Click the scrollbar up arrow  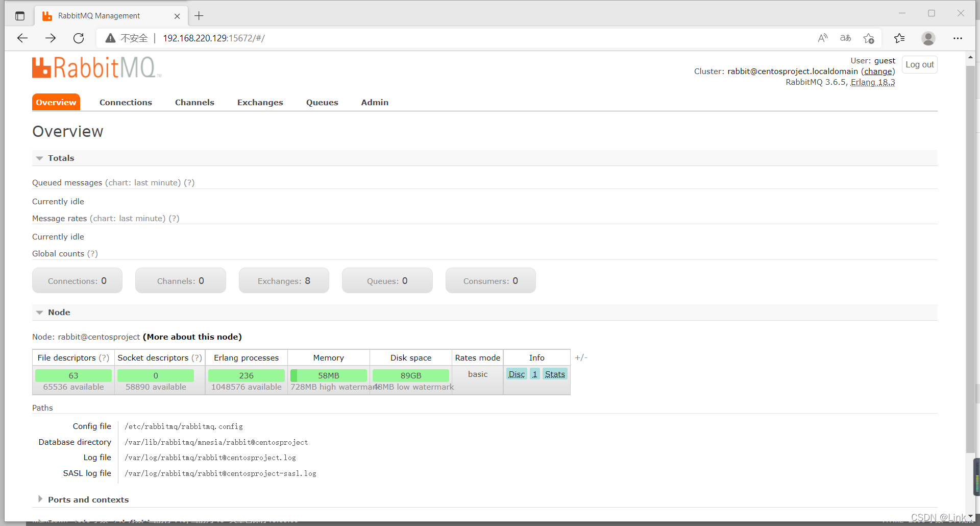pos(970,57)
